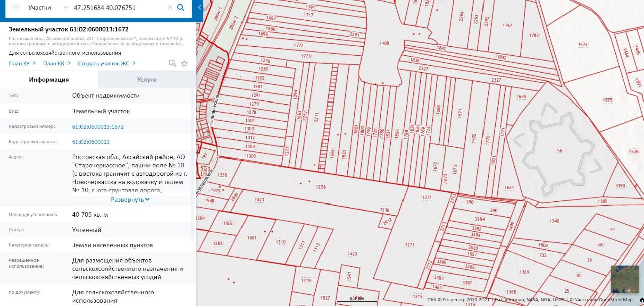Open the План ЗУ link
This screenshot has height=306, width=644.
pyautogui.click(x=22, y=63)
